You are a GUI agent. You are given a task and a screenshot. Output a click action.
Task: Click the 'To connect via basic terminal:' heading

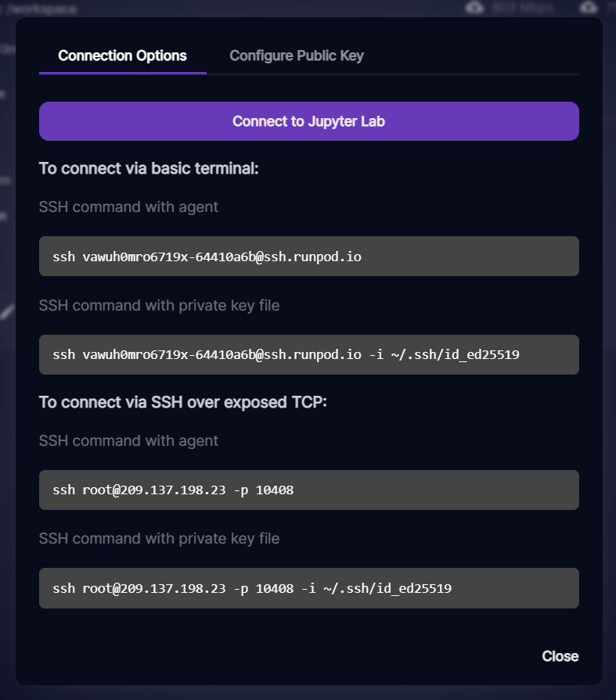click(148, 168)
